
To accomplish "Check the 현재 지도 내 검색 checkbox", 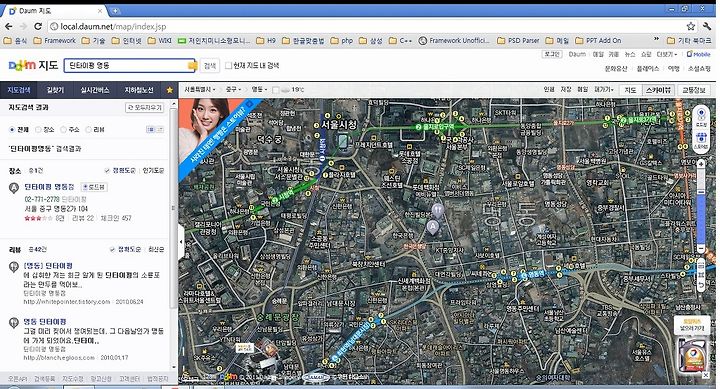I will 228,66.
